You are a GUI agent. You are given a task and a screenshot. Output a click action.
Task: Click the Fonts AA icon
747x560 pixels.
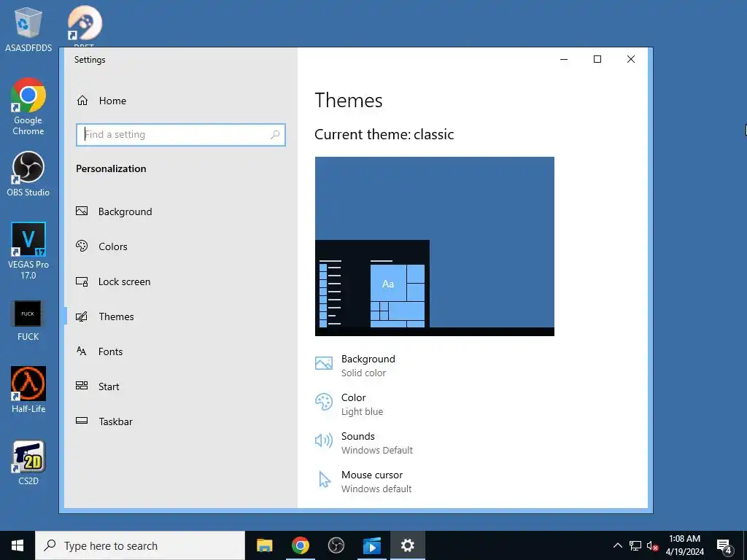82,351
